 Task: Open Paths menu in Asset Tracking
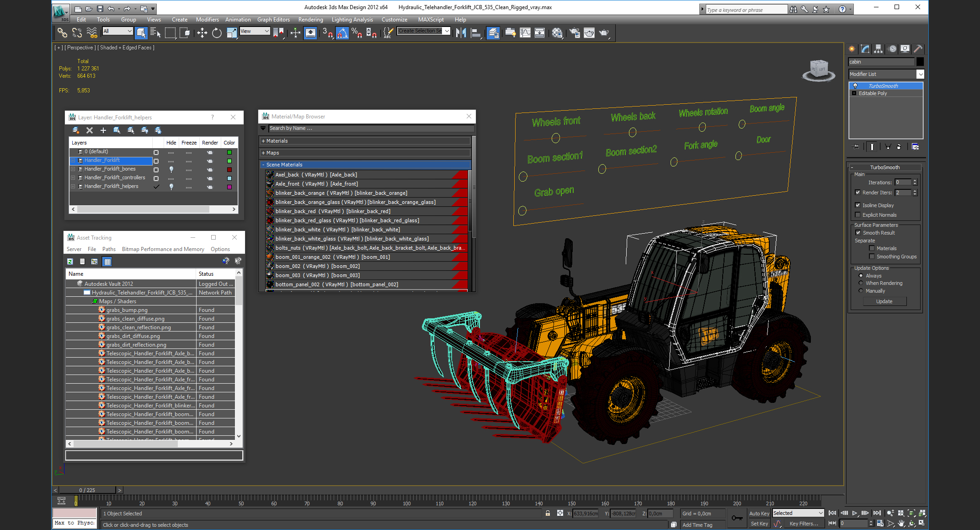tap(109, 249)
